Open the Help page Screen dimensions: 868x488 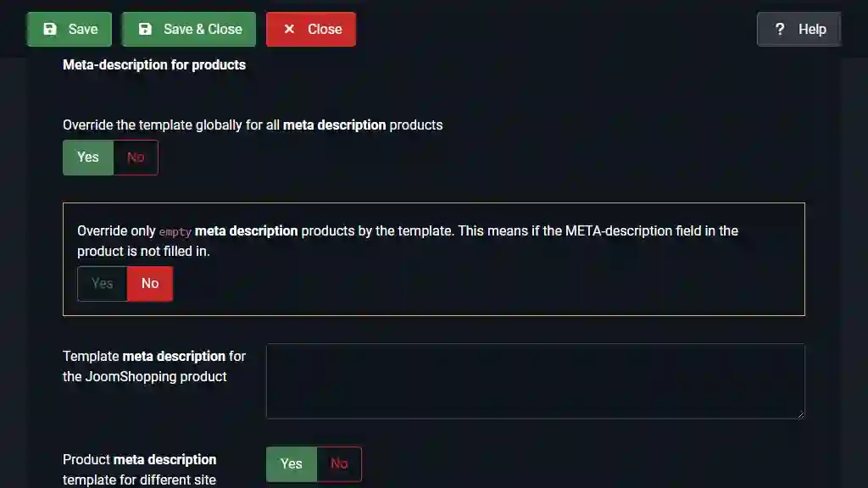click(798, 29)
